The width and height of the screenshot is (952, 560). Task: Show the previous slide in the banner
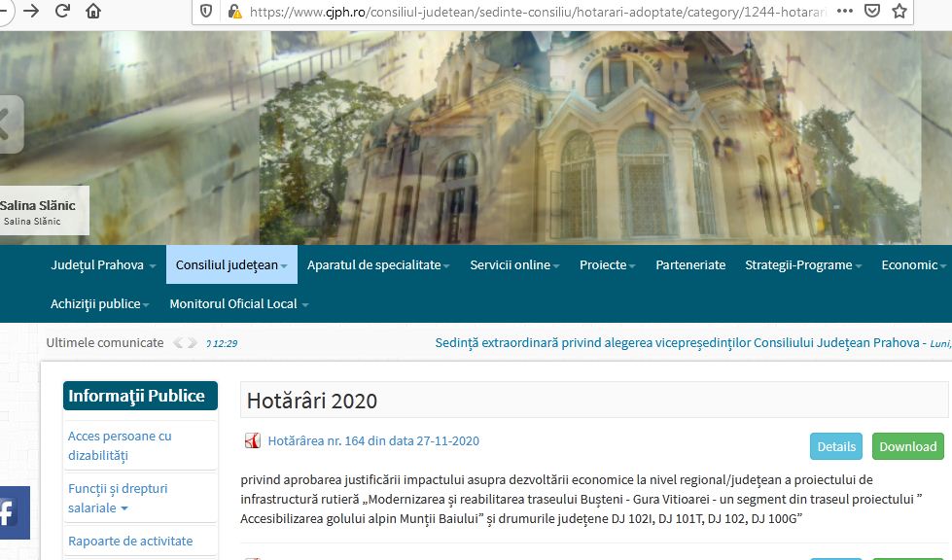click(9, 124)
